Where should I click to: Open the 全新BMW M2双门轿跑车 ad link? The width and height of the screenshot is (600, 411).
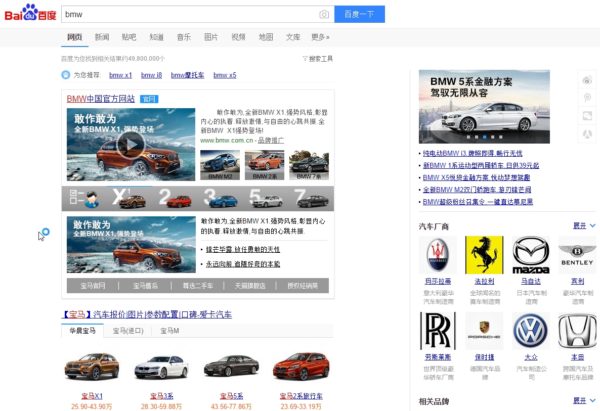(477, 189)
